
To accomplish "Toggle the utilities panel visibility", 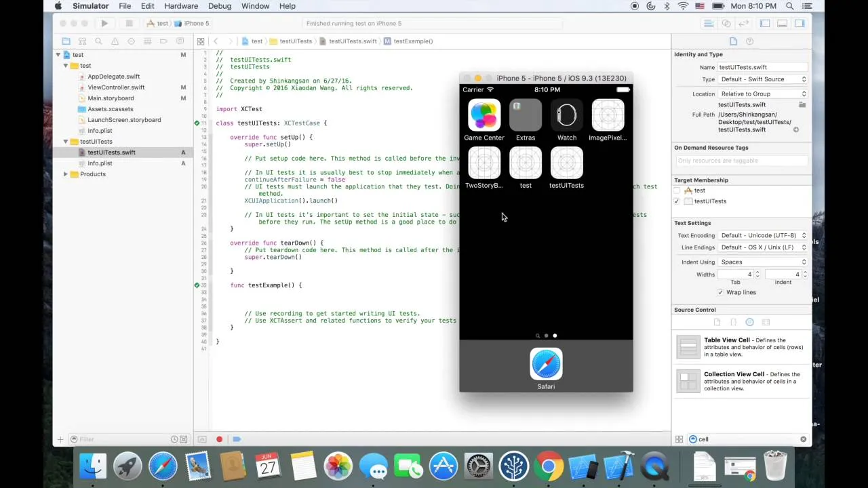I will point(800,23).
